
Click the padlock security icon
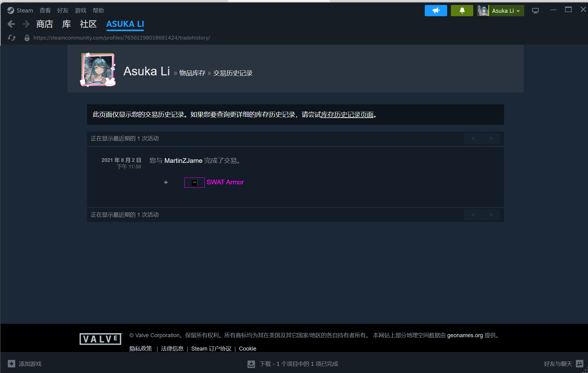[x=27, y=38]
